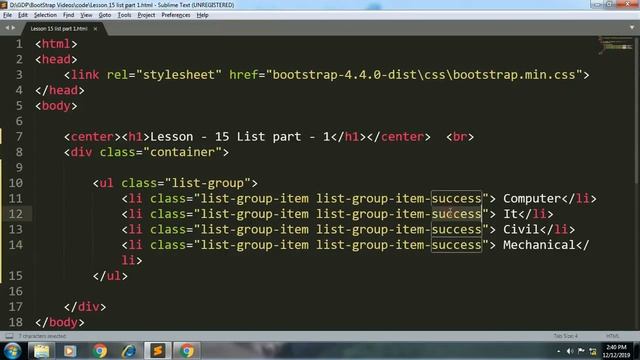
Task: Click the closing 'body' tag on line 18
Action: coord(60,322)
